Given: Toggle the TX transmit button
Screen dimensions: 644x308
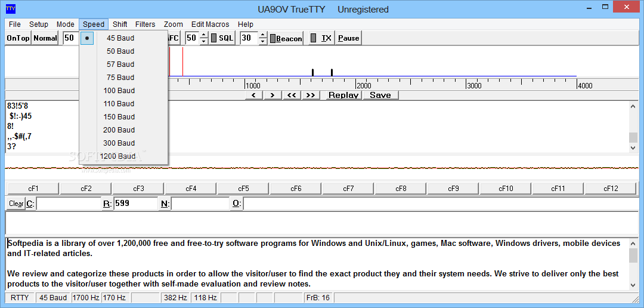Looking at the screenshot, I should (321, 38).
